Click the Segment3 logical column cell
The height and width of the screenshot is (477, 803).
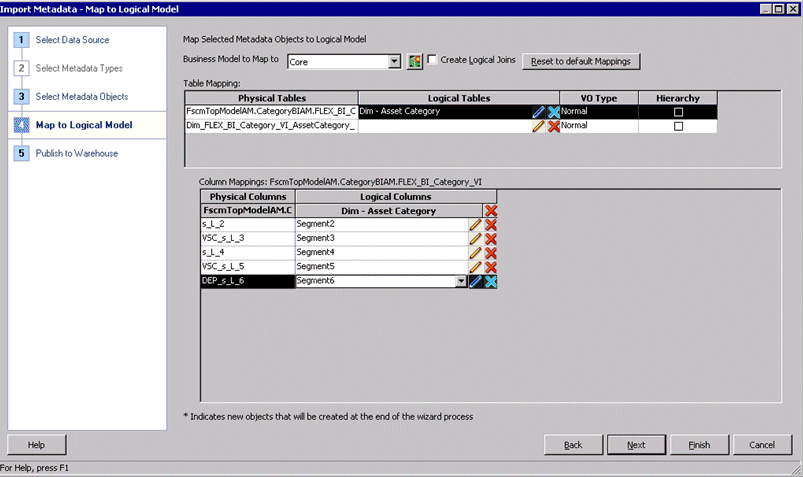pyautogui.click(x=382, y=238)
